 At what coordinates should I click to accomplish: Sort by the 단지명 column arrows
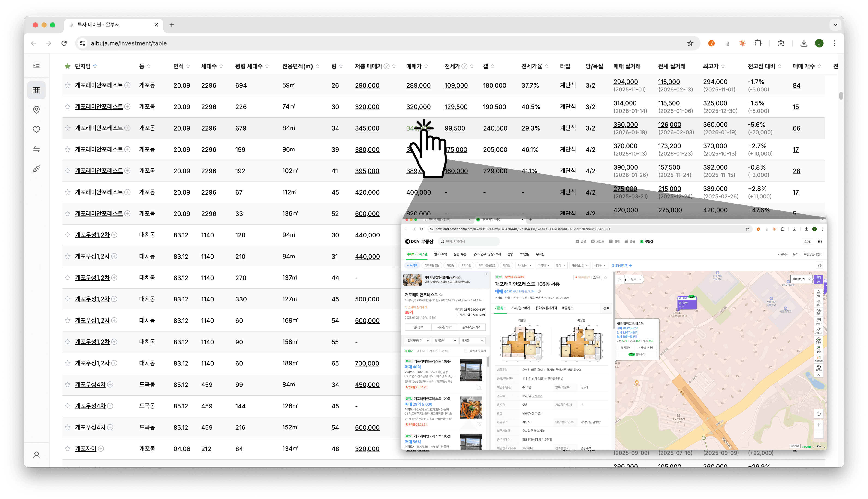tap(95, 66)
